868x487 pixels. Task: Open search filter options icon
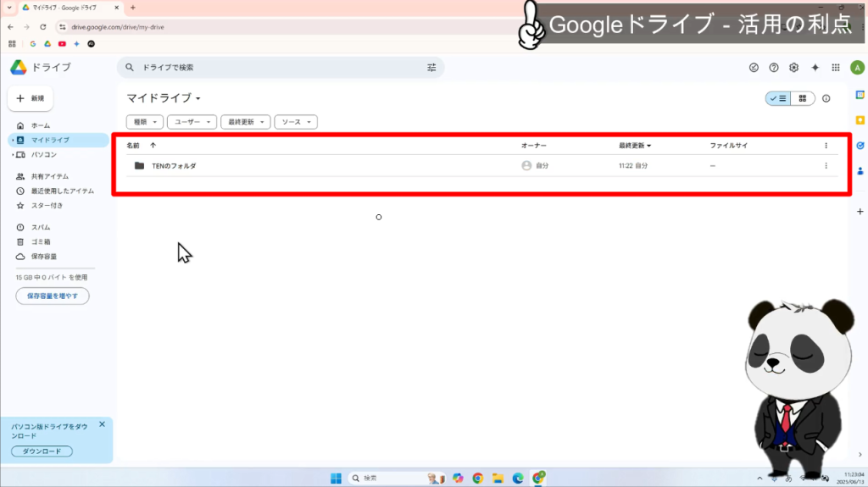click(431, 68)
